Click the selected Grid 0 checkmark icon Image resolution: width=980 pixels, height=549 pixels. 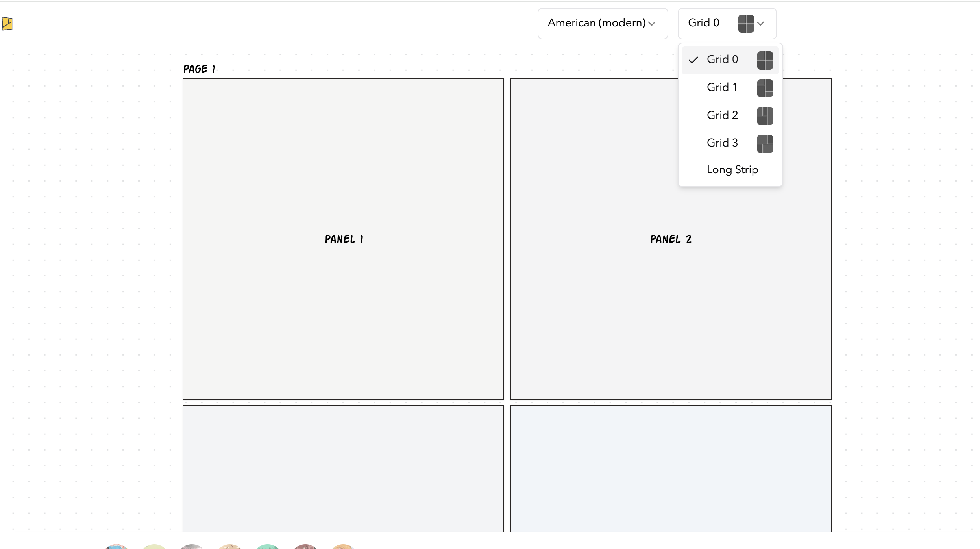(x=693, y=60)
